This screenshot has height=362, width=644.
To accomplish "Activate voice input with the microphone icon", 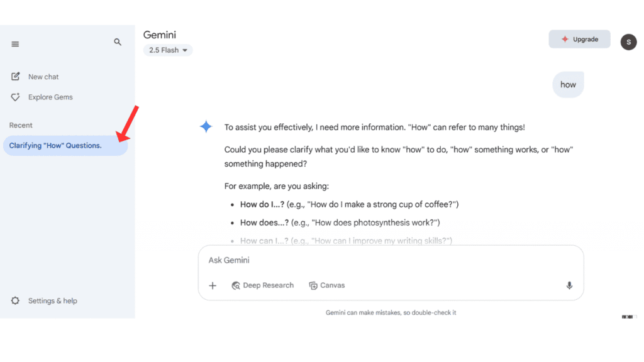I will point(569,285).
